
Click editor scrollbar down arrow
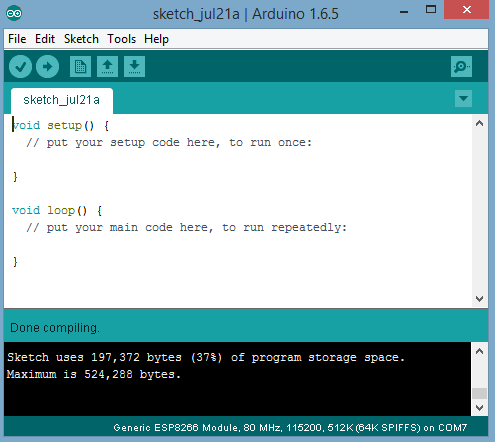tap(480, 298)
